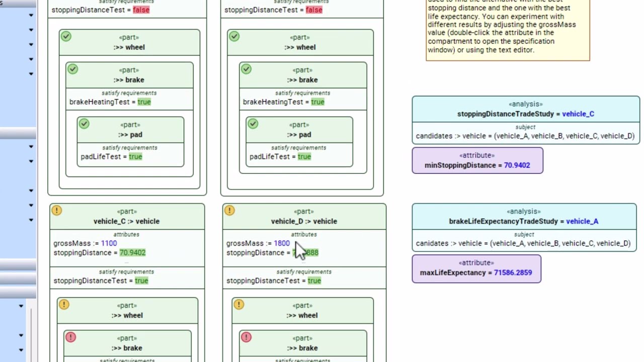644x362 pixels.
Task: Click green check icon on pad above vehicle_D
Action: [x=253, y=124]
